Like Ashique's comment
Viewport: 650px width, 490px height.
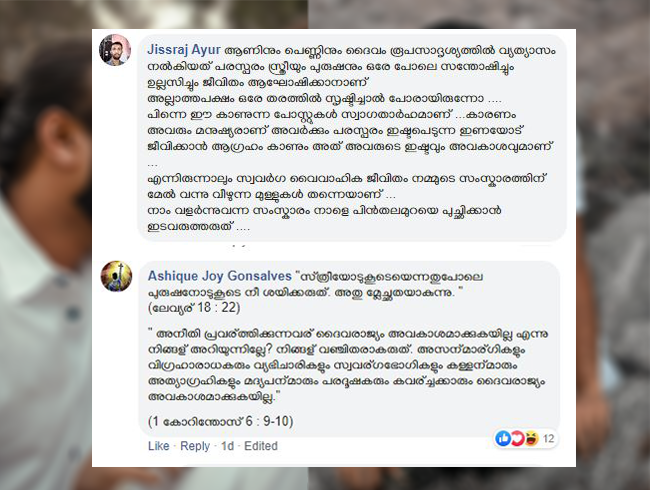click(159, 446)
